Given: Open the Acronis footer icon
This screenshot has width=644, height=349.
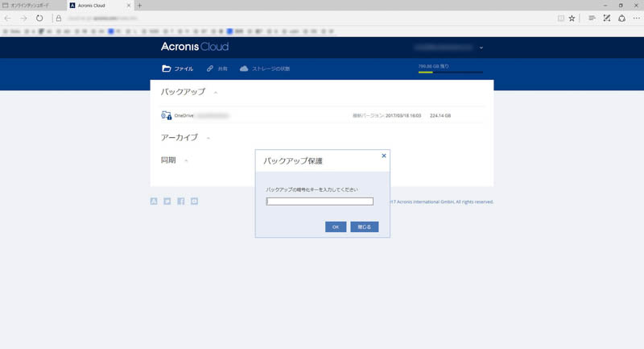Looking at the screenshot, I should tap(154, 201).
